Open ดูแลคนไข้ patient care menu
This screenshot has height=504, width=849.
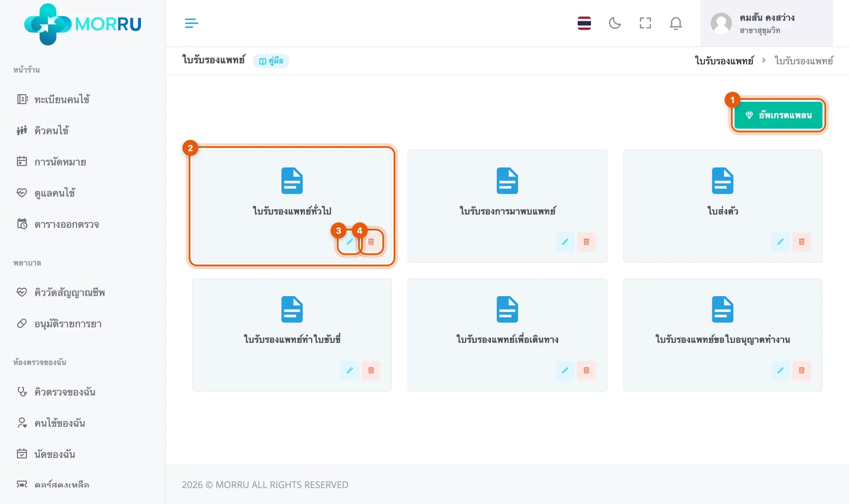46,193
